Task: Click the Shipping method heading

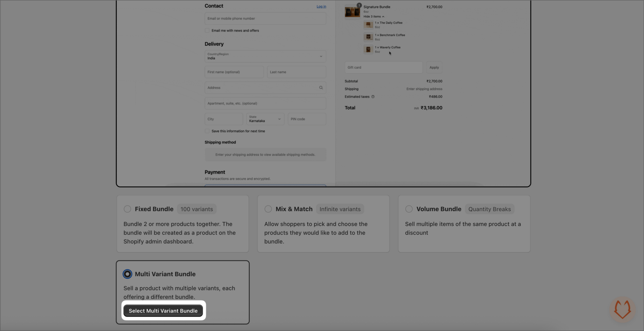Action: (220, 142)
